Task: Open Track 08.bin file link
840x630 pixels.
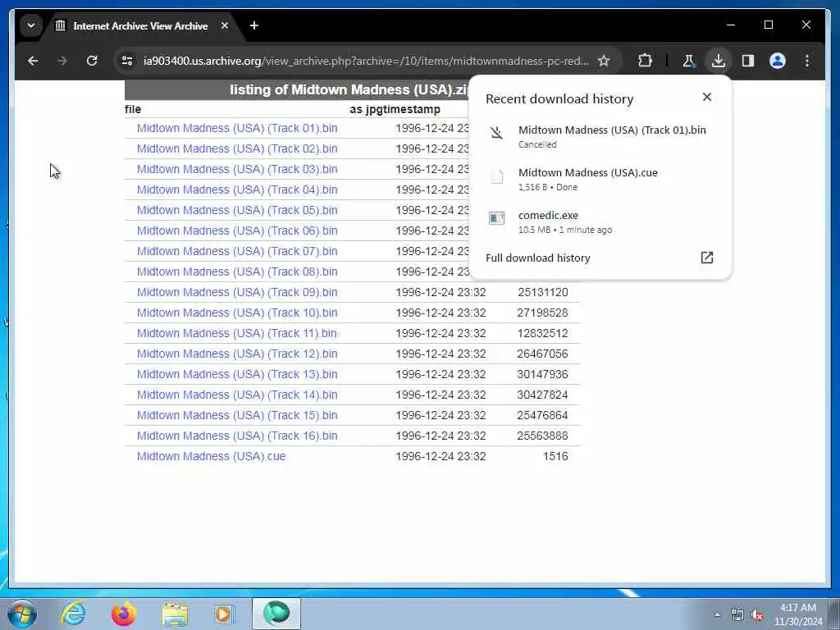Action: click(237, 272)
